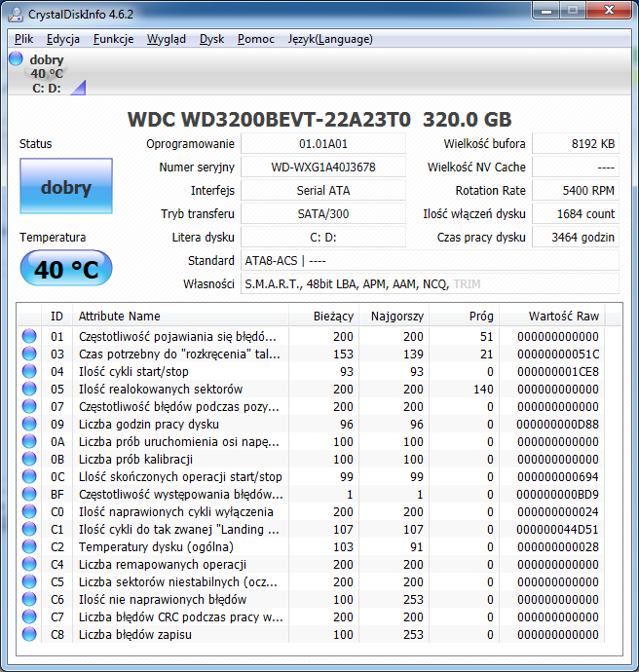Image resolution: width=639 pixels, height=672 pixels.
Task: Select the 'Liczba godzin pracy dysku' row
Action: pos(311,424)
